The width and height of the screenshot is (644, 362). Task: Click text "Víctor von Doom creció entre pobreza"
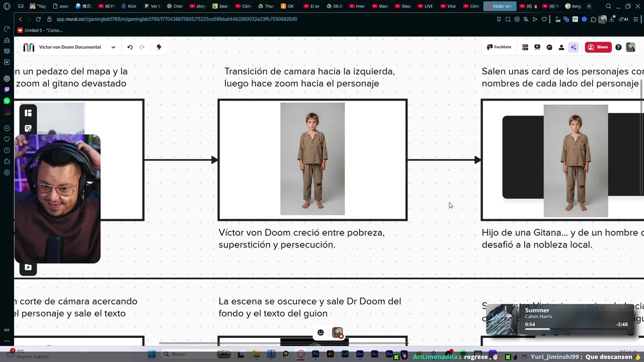[301, 233]
